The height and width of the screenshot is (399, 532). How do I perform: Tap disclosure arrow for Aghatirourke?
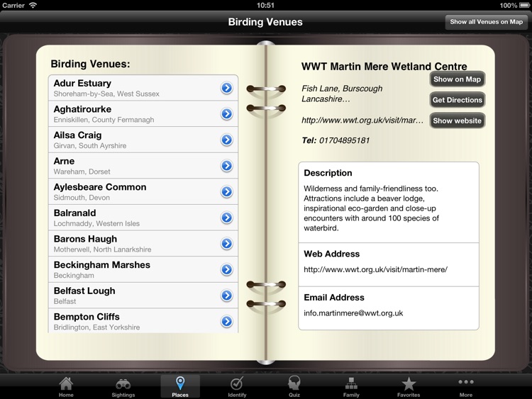click(x=227, y=113)
